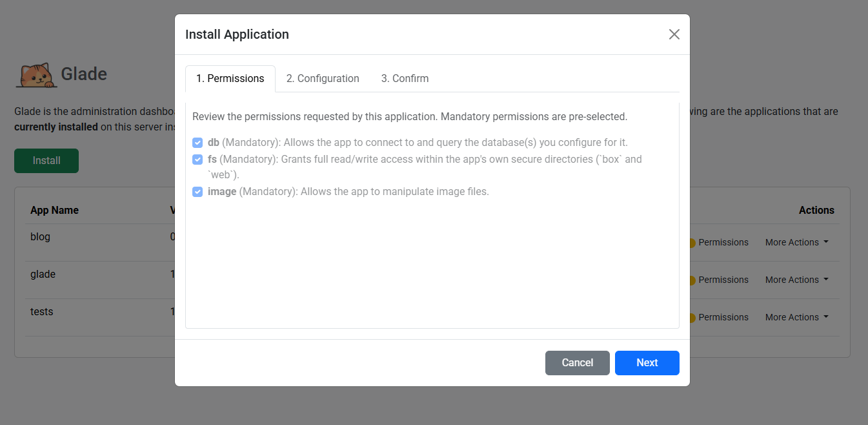Click the image permission description text
Screen dimensions: 868x425
coord(348,192)
